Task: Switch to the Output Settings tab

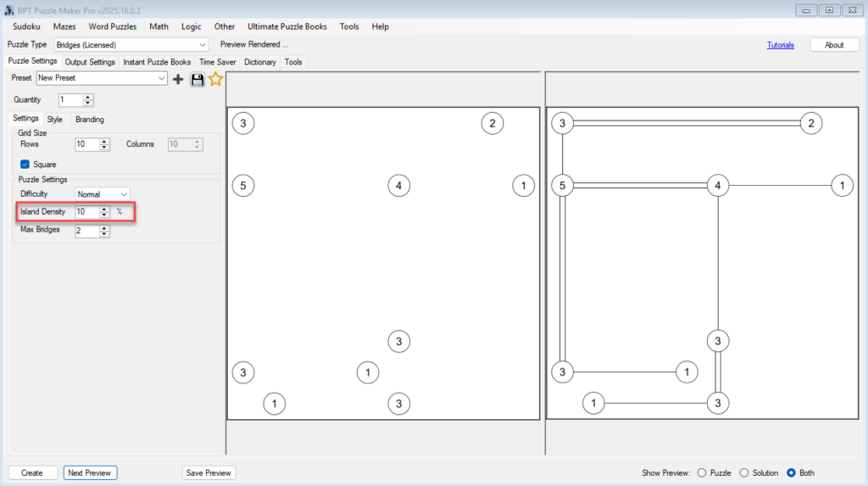Action: point(90,62)
